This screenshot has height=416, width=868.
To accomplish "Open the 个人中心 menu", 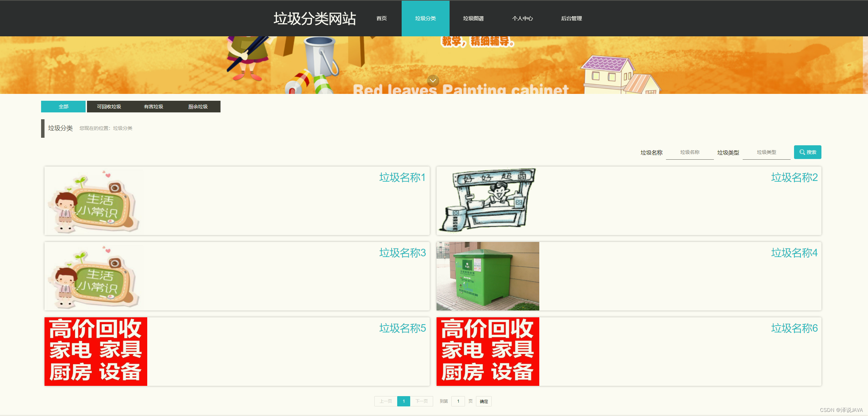I will 523,19.
